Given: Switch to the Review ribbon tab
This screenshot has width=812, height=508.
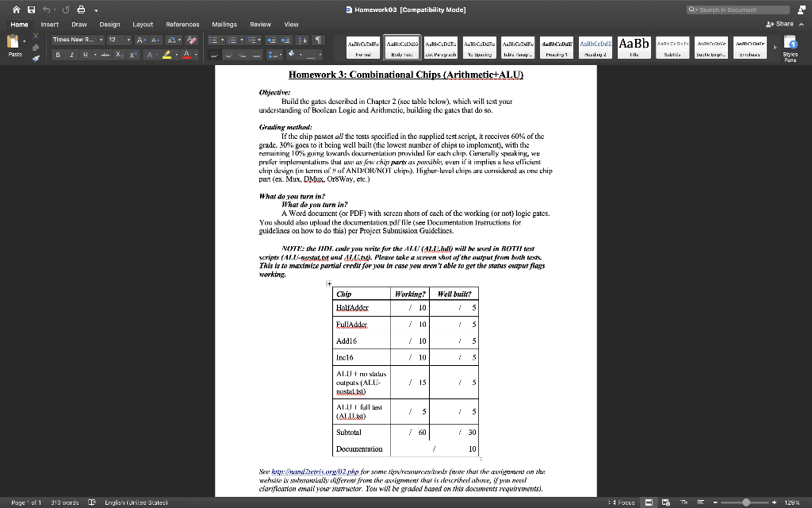Looking at the screenshot, I should tap(260, 25).
